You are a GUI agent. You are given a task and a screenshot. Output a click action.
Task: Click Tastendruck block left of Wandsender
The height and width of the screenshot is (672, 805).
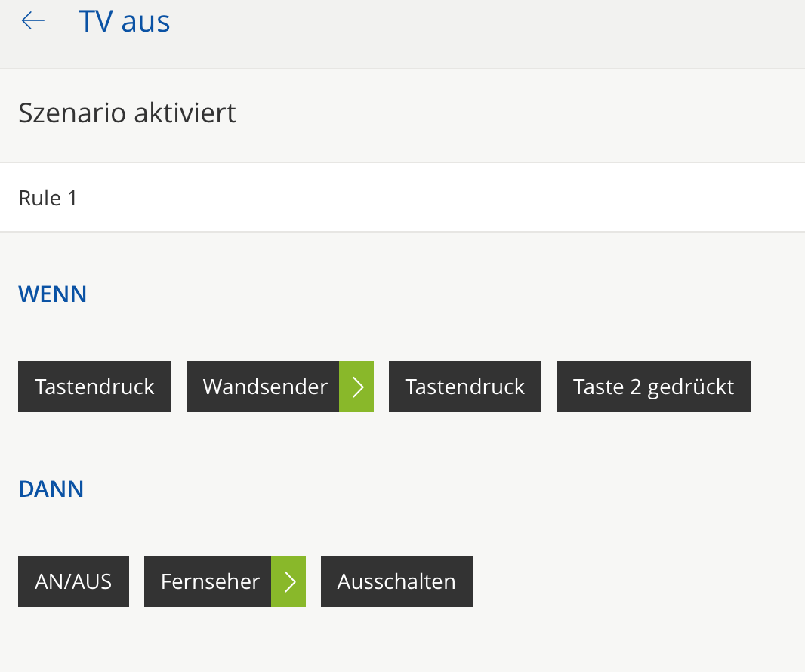(x=94, y=387)
